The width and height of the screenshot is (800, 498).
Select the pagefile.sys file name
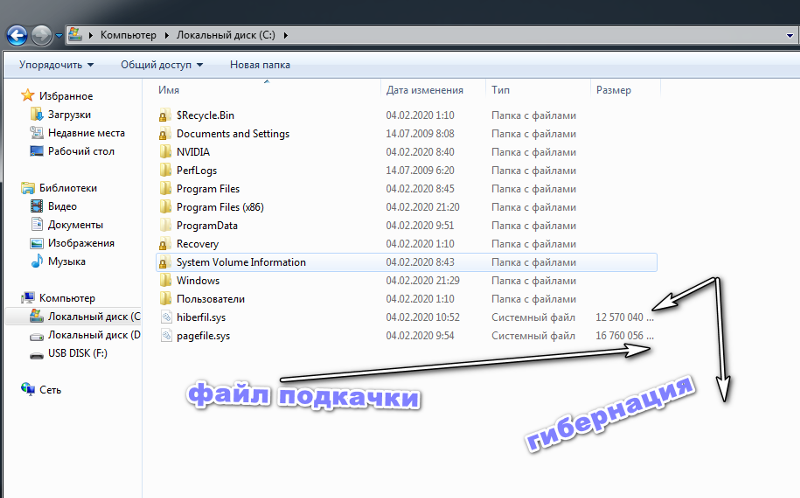203,336
